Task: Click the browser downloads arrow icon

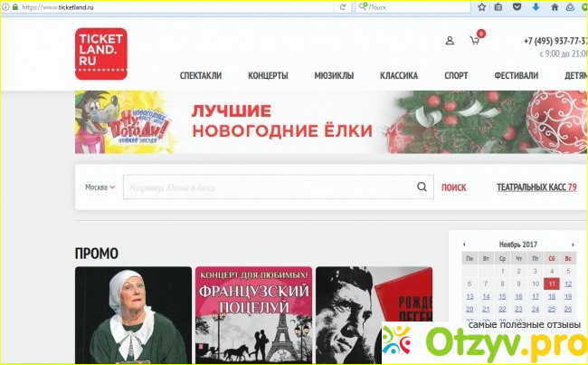Action: click(536, 7)
